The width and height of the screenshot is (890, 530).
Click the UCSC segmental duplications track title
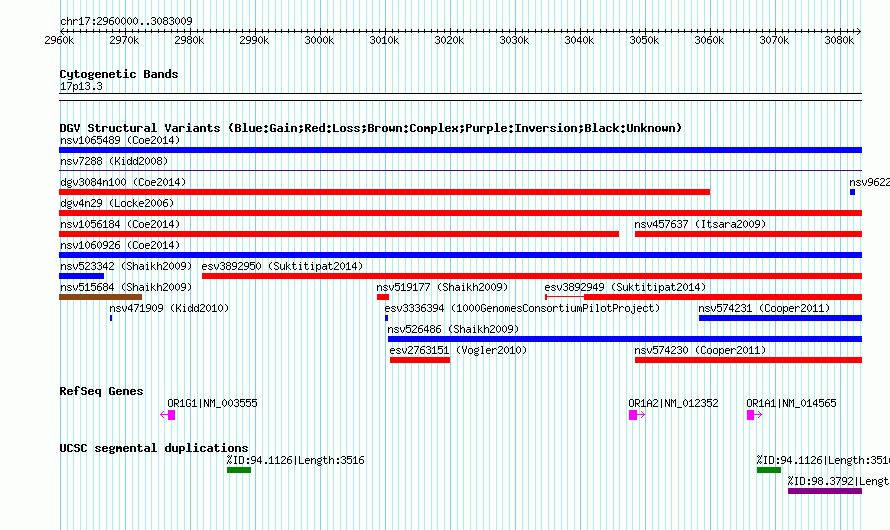pyautogui.click(x=154, y=448)
